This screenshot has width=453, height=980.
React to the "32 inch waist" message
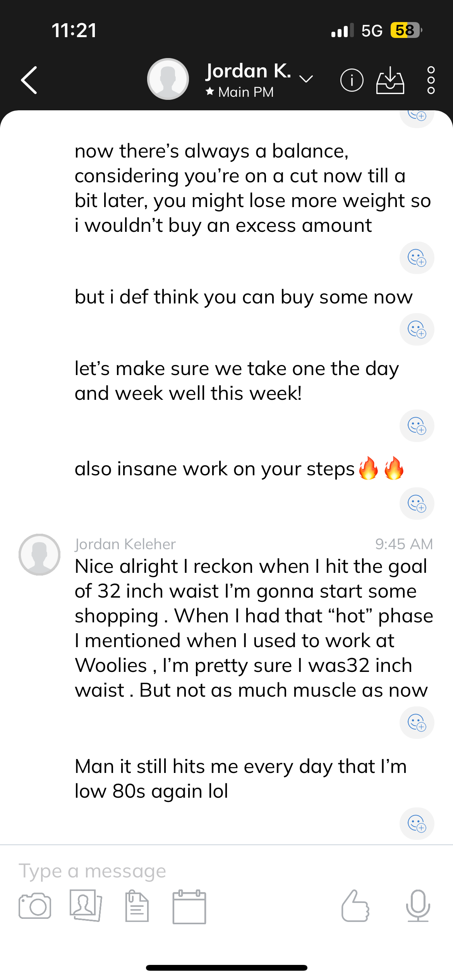pos(417,723)
